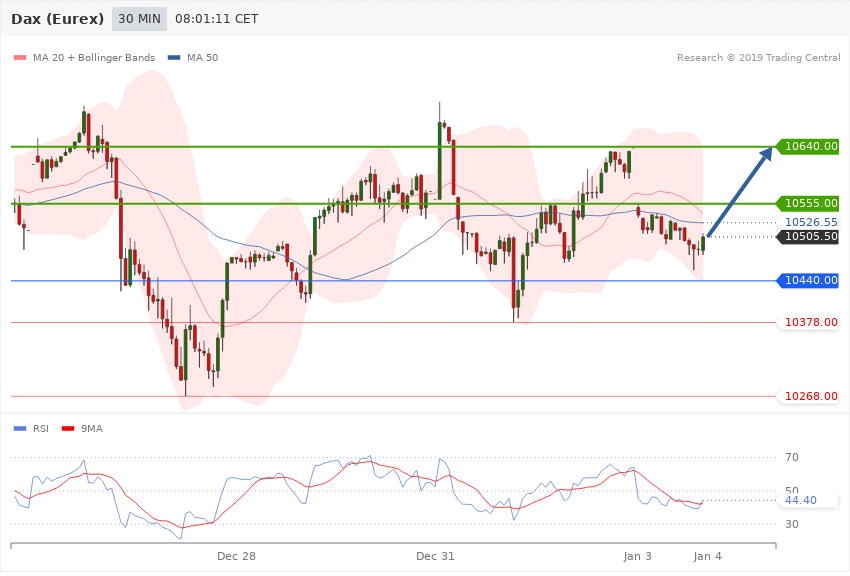The height and width of the screenshot is (576, 850).
Task: Click the Jan 3 date axis label
Action: (x=638, y=556)
